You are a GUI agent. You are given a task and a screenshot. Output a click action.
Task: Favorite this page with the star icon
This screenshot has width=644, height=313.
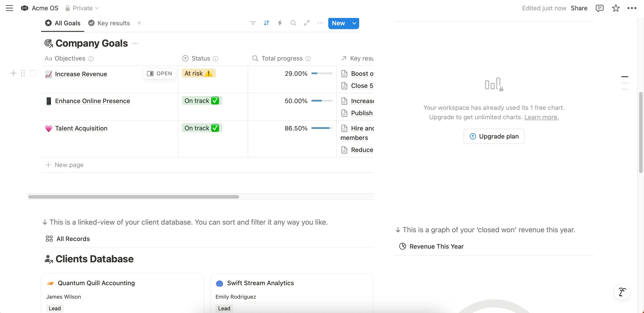[616, 8]
